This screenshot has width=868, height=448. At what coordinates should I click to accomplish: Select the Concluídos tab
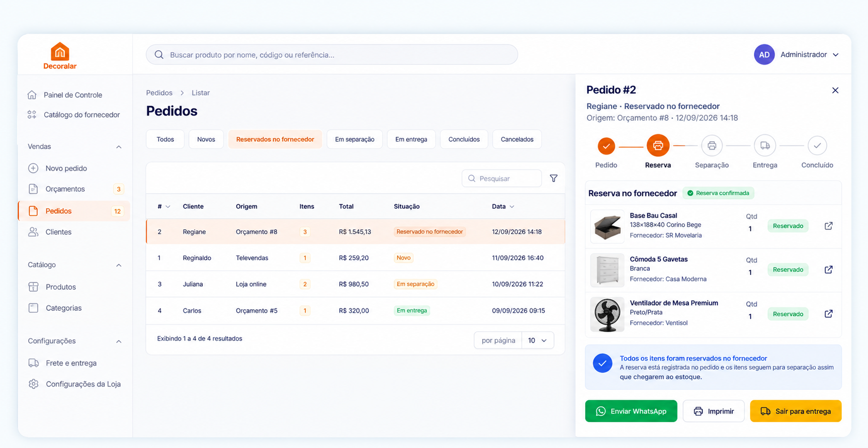pyautogui.click(x=464, y=139)
